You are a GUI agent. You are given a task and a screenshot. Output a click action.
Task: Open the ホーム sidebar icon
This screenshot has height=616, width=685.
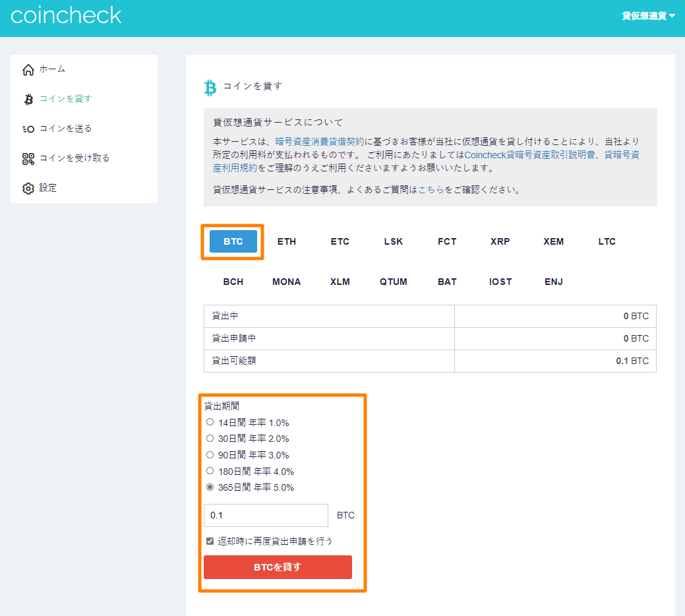(x=28, y=68)
